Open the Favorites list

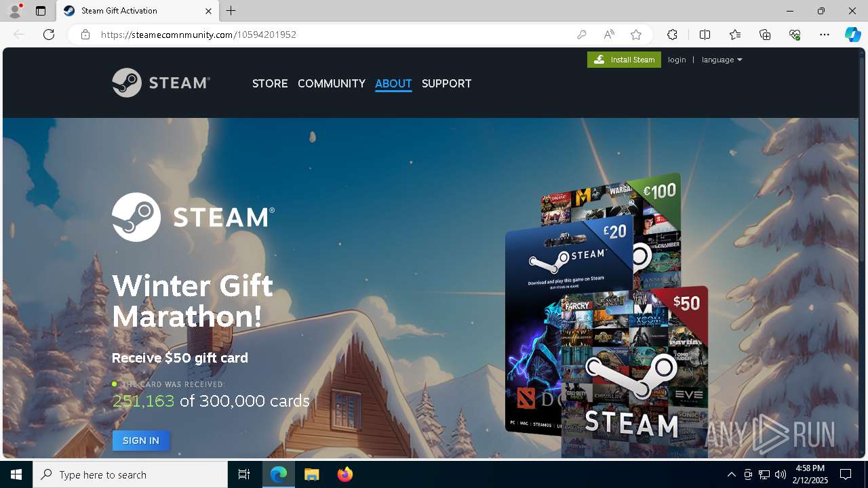click(x=735, y=35)
